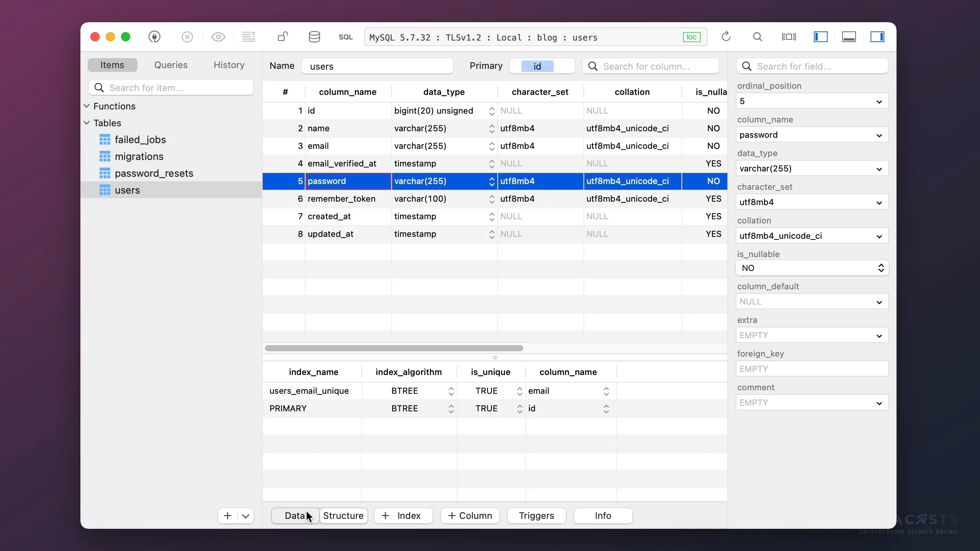
Task: Switch to the Queries tab
Action: [171, 65]
